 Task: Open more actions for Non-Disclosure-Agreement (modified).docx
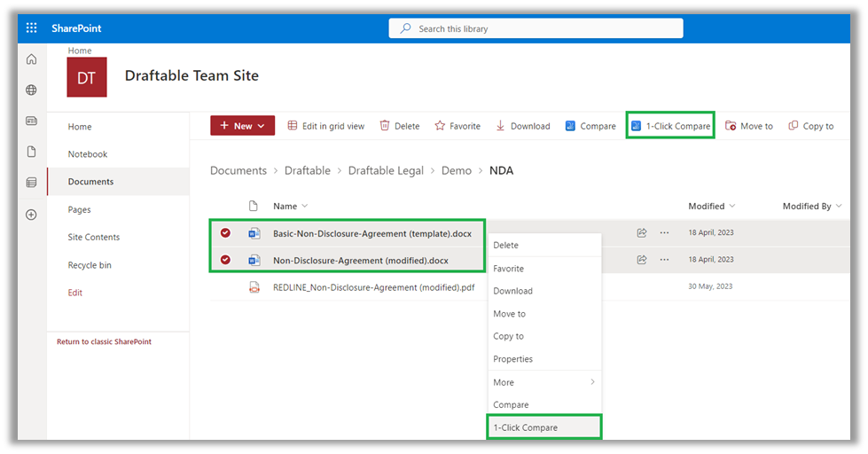[x=664, y=259]
